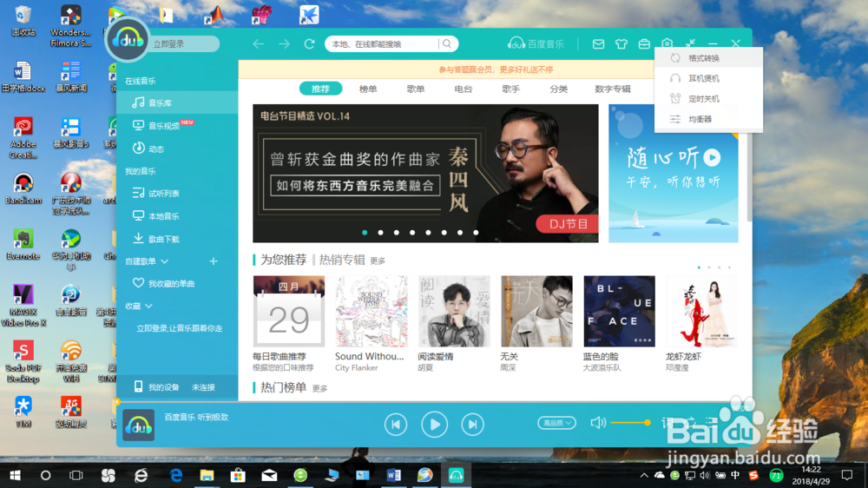Image resolution: width=868 pixels, height=488 pixels.
Task: Play the 随心听 radio play icon
Action: click(712, 158)
